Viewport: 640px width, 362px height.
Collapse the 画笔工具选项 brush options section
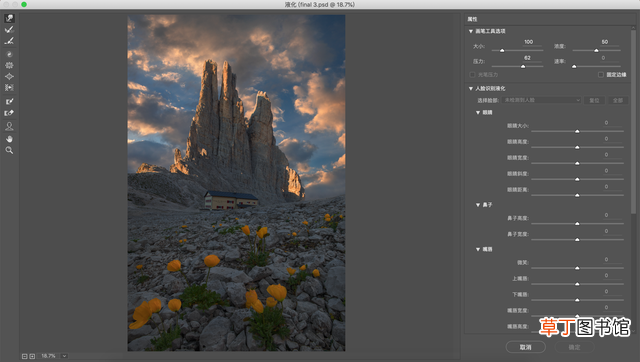471,31
